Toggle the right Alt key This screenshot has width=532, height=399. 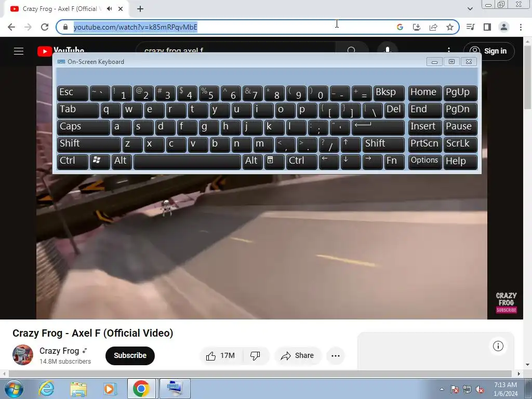click(252, 161)
